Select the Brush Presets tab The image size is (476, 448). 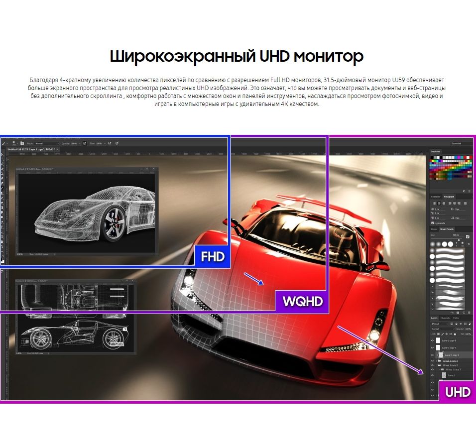tap(447, 229)
